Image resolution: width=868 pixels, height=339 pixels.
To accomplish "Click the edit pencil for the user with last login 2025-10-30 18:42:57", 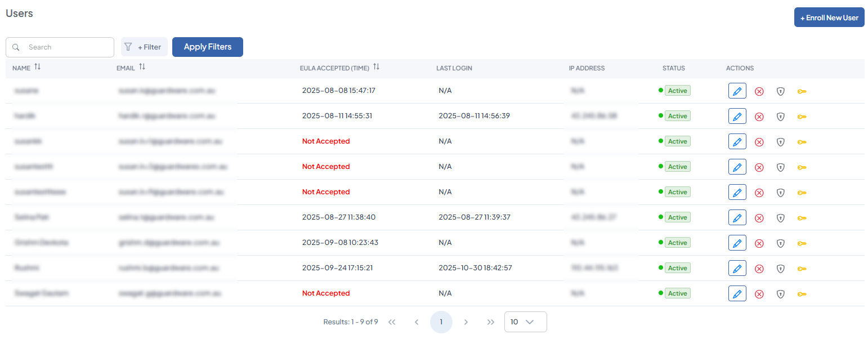I will (x=737, y=268).
